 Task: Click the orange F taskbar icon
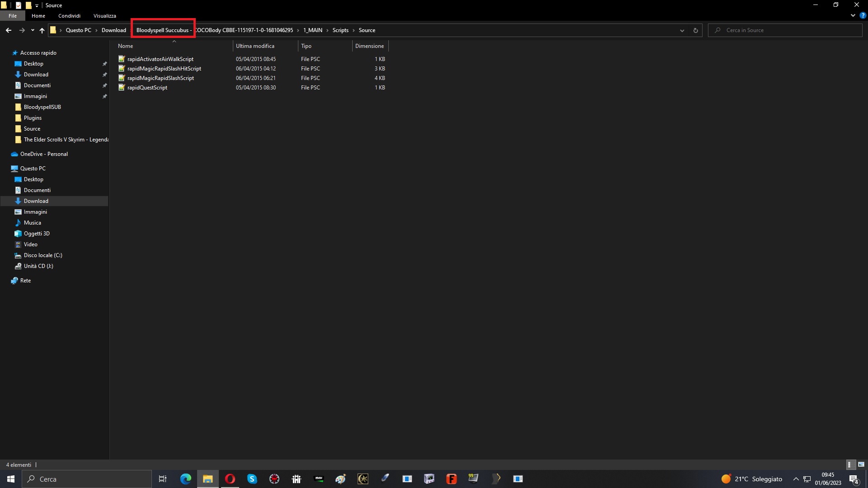[451, 479]
